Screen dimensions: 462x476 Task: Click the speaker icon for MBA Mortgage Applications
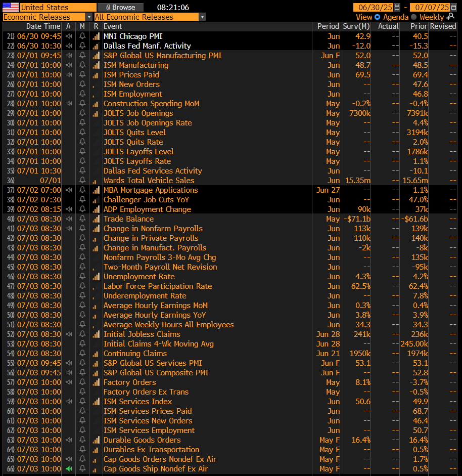(x=69, y=190)
